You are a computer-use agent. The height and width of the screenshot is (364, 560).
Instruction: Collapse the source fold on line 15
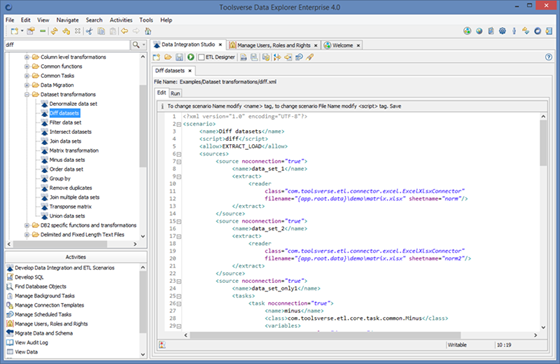179,221
